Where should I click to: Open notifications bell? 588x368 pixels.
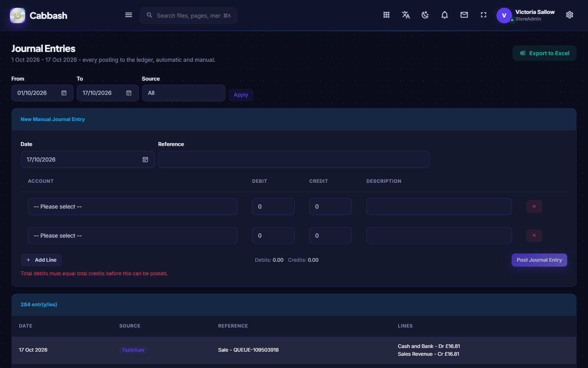pyautogui.click(x=445, y=15)
